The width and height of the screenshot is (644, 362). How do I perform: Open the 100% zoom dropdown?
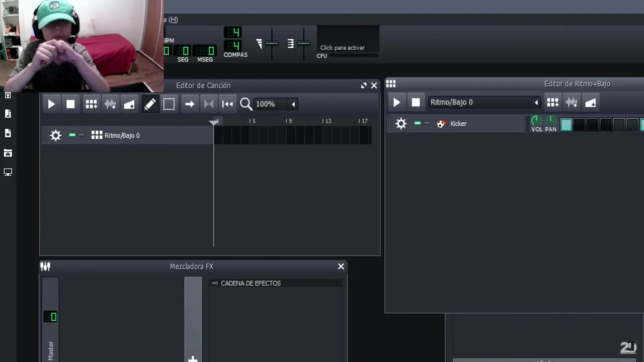coord(276,104)
